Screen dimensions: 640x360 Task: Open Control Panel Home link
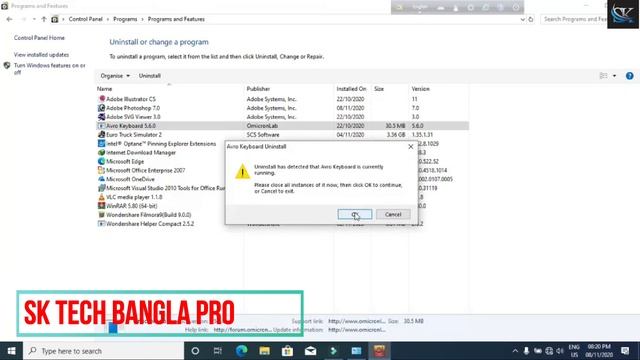tap(39, 38)
